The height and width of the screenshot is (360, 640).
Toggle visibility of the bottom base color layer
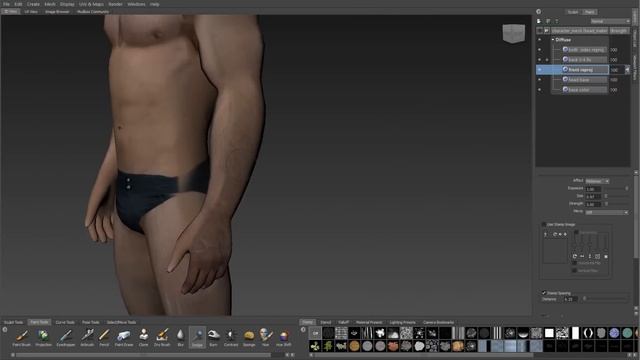pos(540,90)
